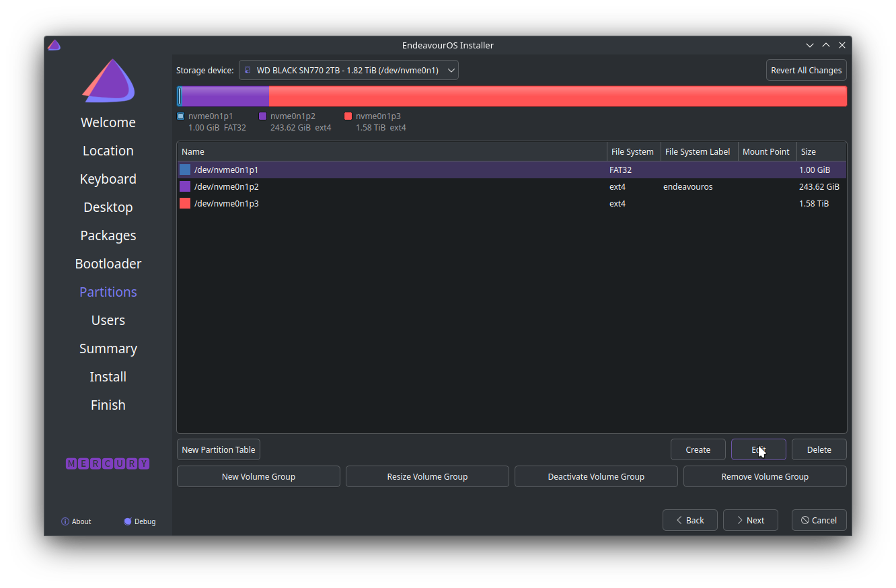
Task: Go to the Welcome step
Action: click(x=108, y=122)
